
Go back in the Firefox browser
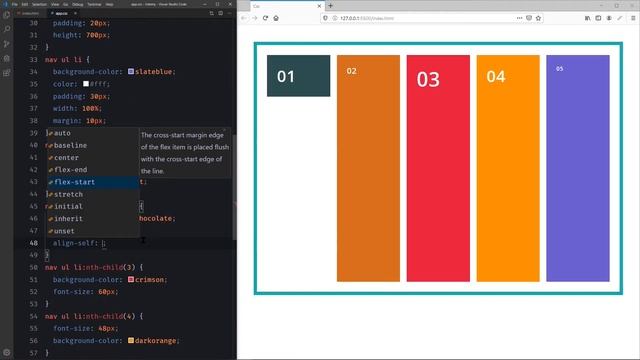coord(244,18)
